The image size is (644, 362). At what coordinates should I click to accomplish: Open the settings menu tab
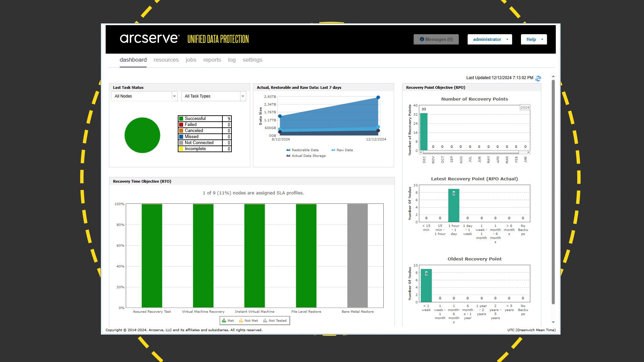(253, 60)
